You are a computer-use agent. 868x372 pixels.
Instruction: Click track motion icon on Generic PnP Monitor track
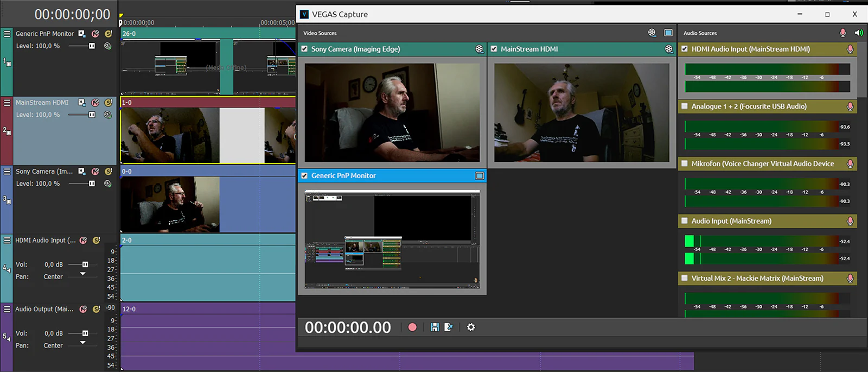click(x=82, y=34)
